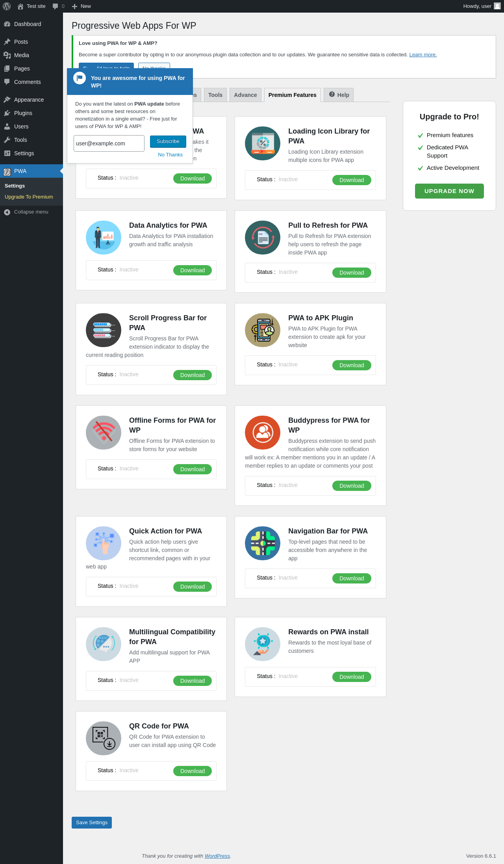The width and height of the screenshot is (504, 864).
Task: Open the Help tab
Action: (x=339, y=95)
